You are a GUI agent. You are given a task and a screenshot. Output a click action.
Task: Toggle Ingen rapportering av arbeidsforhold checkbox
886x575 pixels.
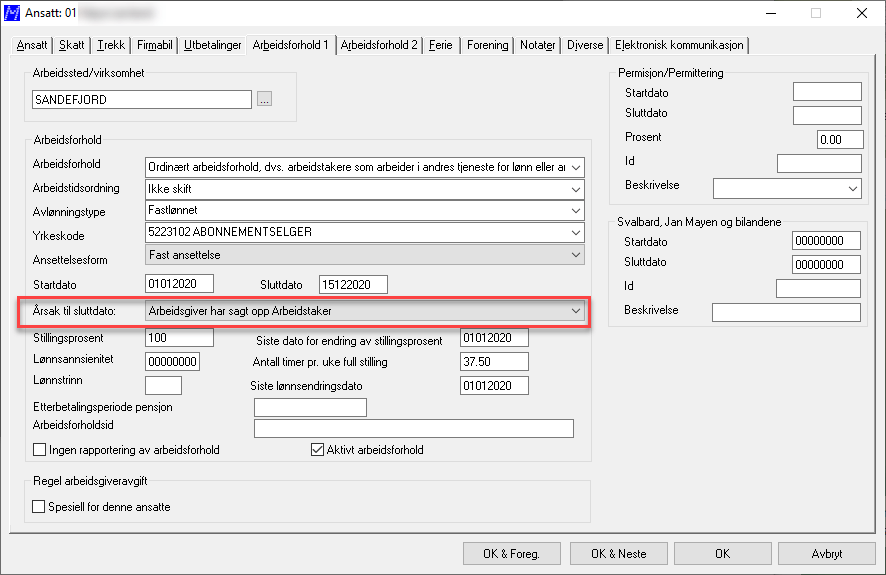(x=40, y=450)
